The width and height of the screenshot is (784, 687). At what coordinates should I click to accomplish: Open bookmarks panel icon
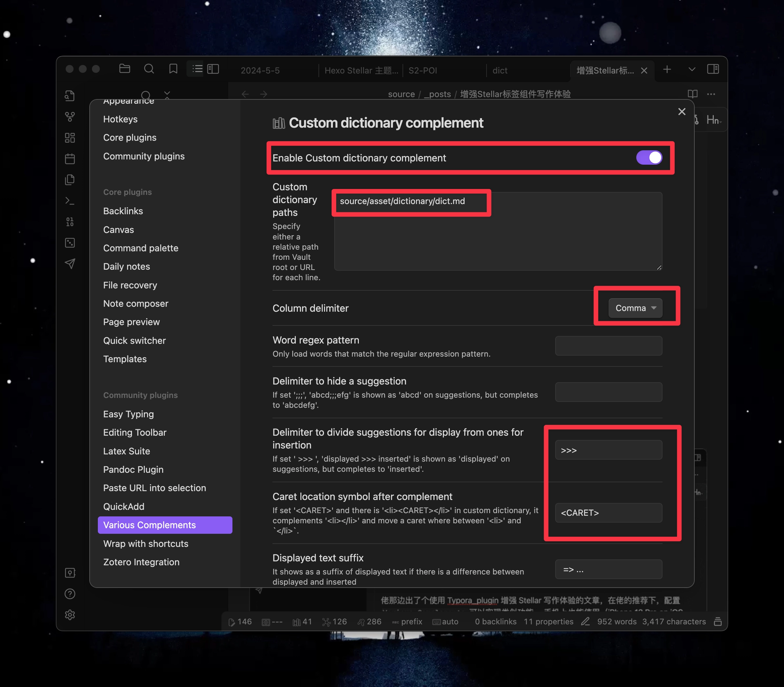tap(173, 69)
